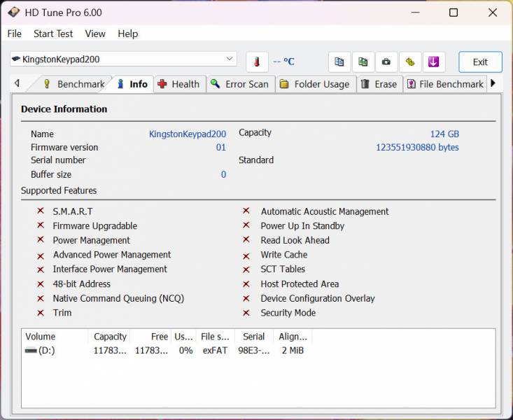This screenshot has width=513, height=420.
Task: Open the Erase tab
Action: pos(379,84)
